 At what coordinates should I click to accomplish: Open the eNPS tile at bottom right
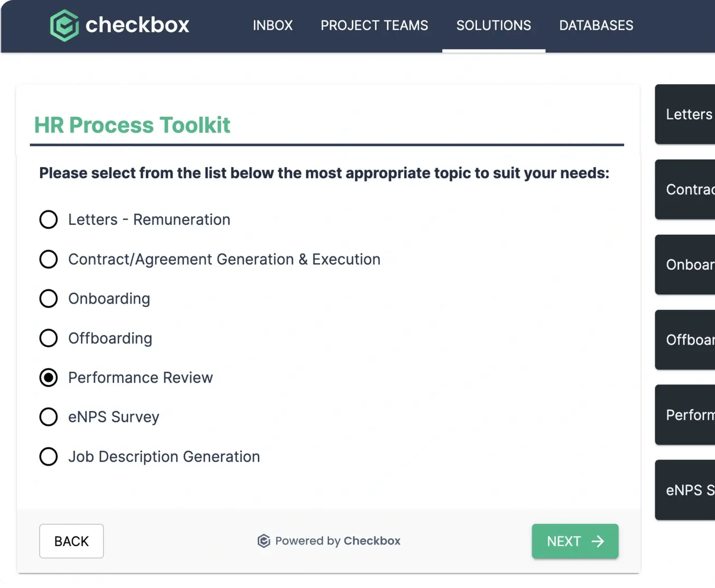[689, 490]
